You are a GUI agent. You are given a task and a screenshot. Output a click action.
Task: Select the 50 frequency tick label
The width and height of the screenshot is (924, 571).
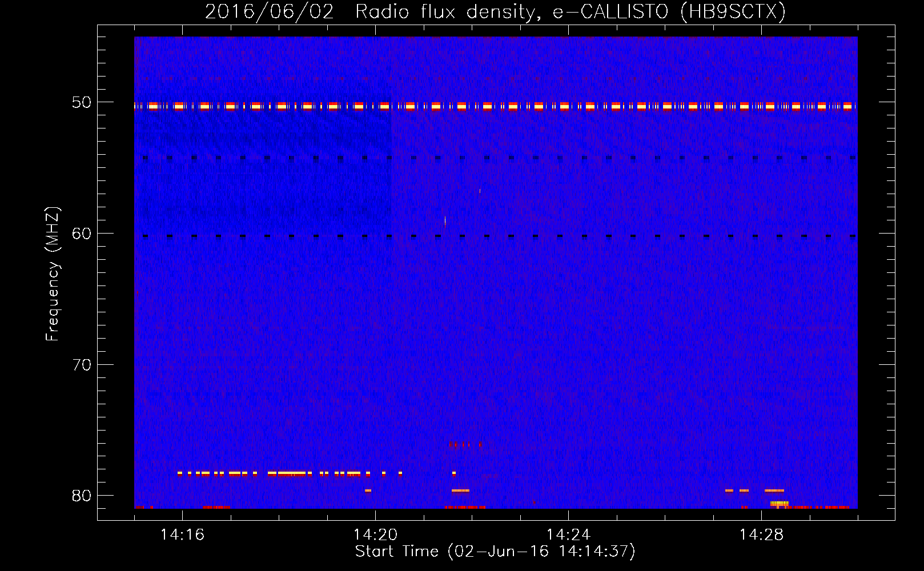[x=82, y=103]
